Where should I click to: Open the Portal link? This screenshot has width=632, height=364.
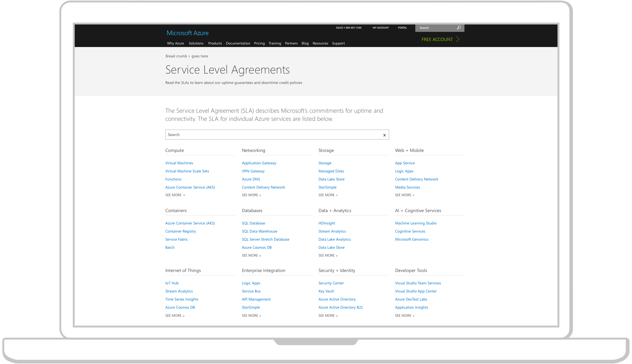point(402,28)
